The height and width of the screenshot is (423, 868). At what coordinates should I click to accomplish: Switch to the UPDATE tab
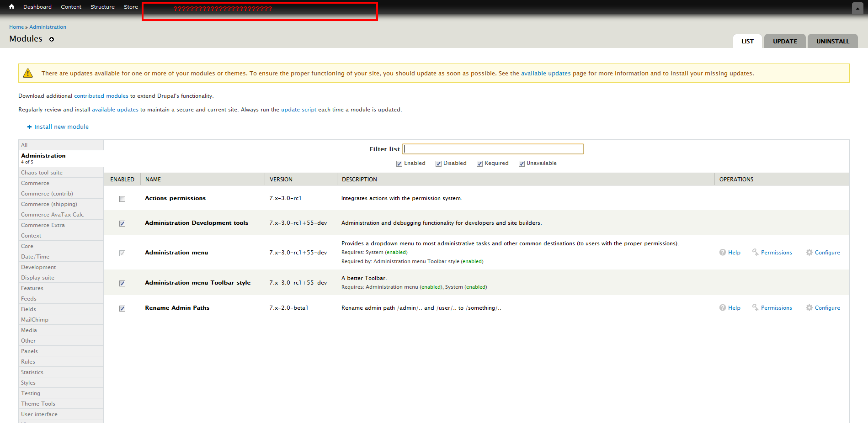pos(785,41)
